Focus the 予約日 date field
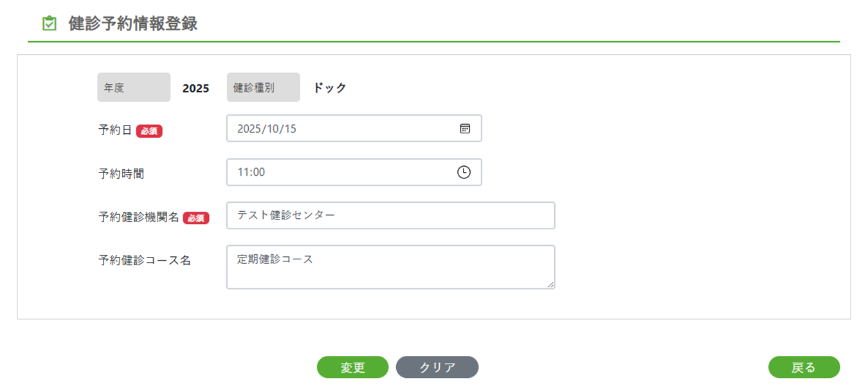868x392 pixels. (x=341, y=129)
